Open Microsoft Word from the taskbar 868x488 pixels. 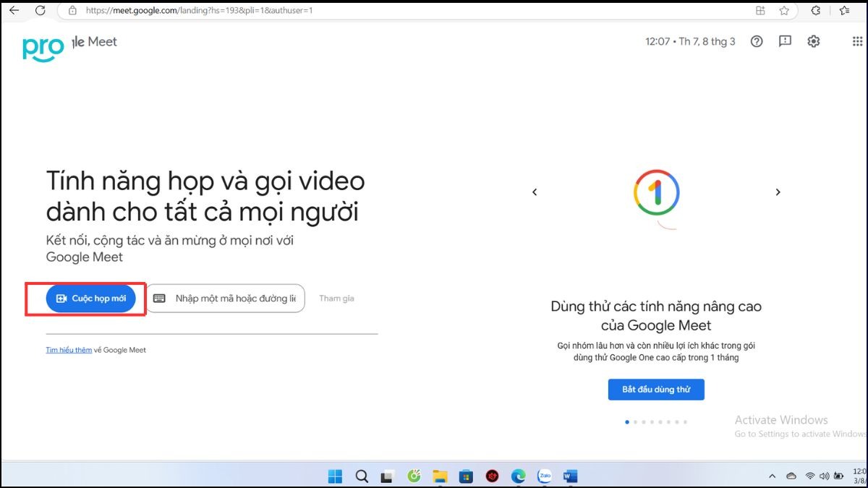571,476
